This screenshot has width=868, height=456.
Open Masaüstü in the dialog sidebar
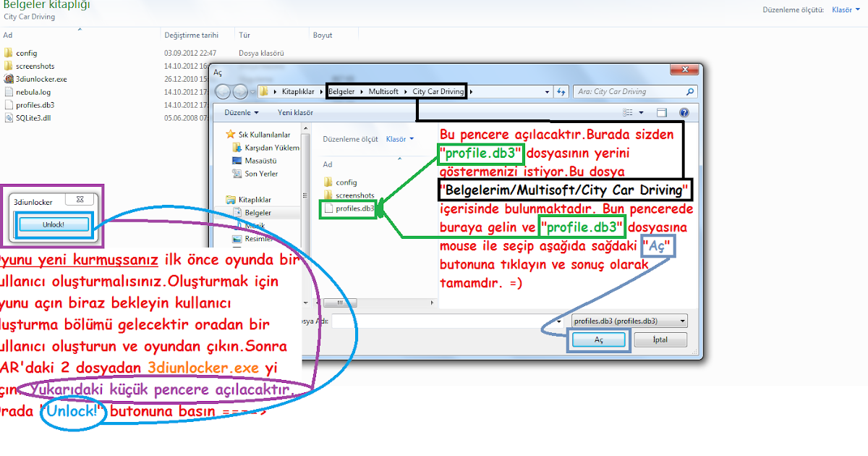pyautogui.click(x=255, y=161)
